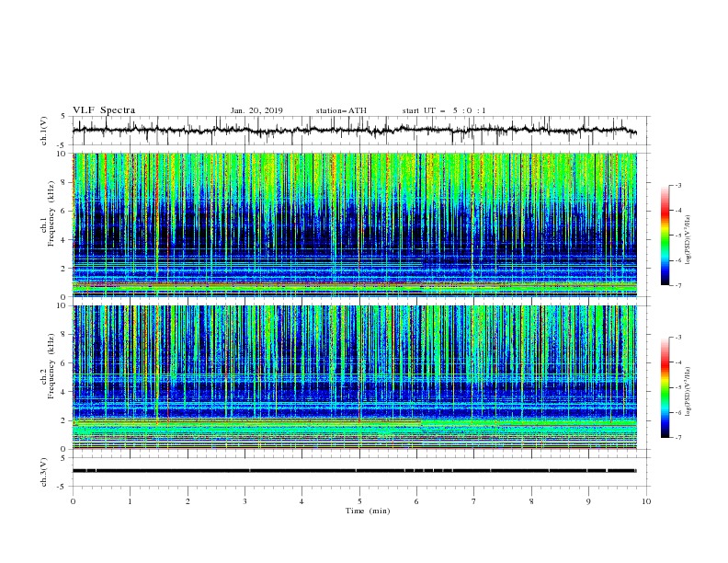Click the log(PSD) label beside ch.1 color bar
The width and height of the screenshot is (728, 563).
click(x=688, y=240)
